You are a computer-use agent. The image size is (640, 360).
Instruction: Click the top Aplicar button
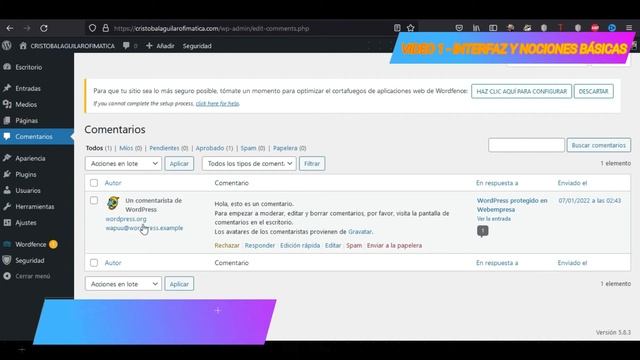coord(179,164)
